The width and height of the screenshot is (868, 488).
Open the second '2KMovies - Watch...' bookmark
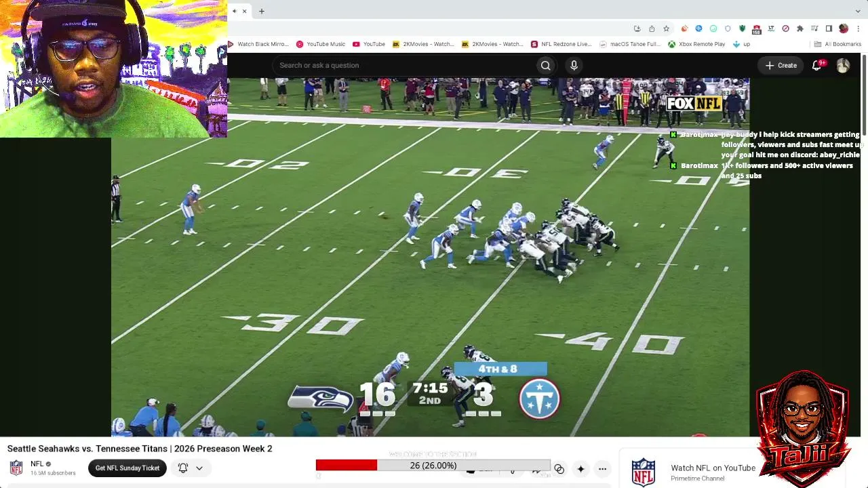(492, 44)
